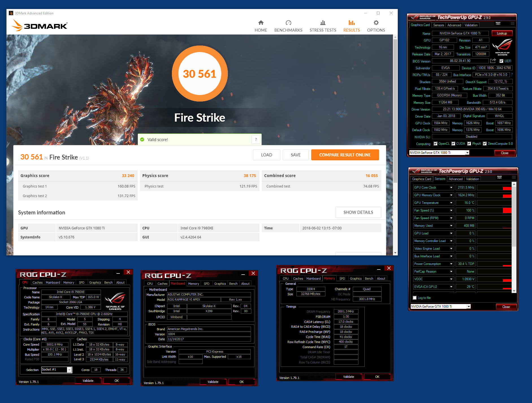Open the Caches tab in CPU-Z CPU window
This screenshot has height=403, width=532.
click(x=37, y=283)
